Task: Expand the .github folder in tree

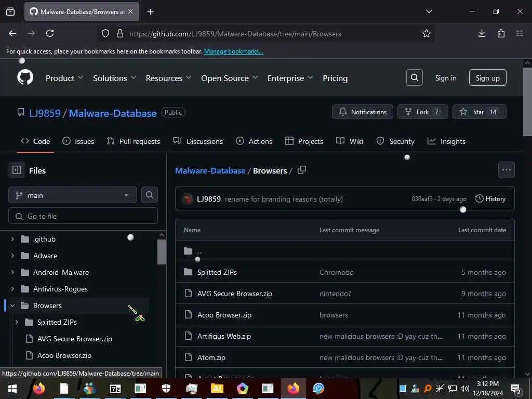Action: point(12,239)
